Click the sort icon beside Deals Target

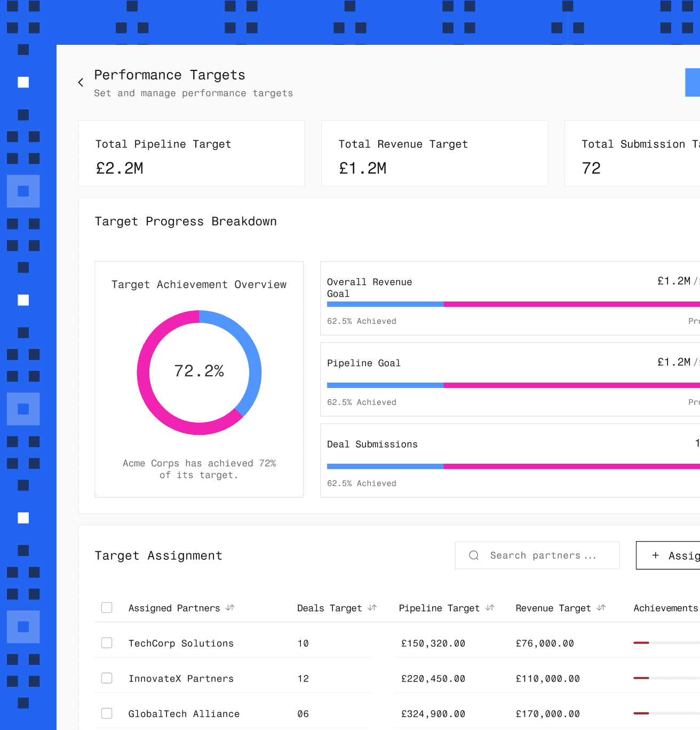(372, 608)
